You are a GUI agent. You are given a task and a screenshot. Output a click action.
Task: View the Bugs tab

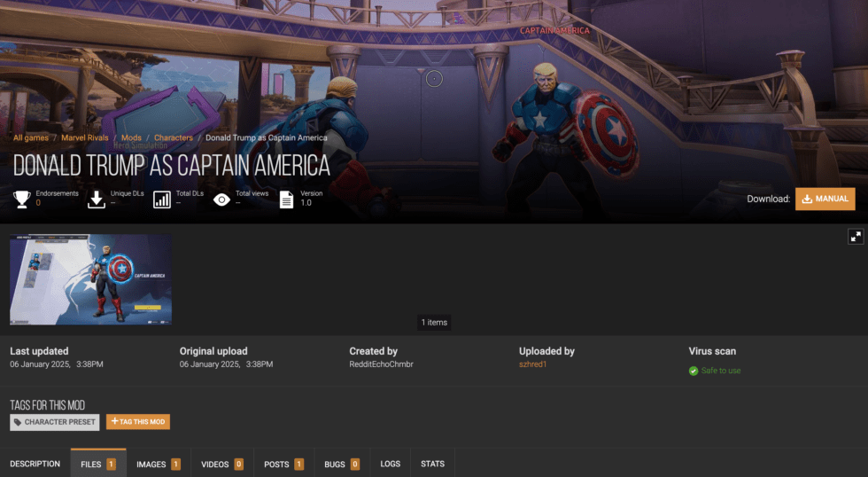pos(342,464)
